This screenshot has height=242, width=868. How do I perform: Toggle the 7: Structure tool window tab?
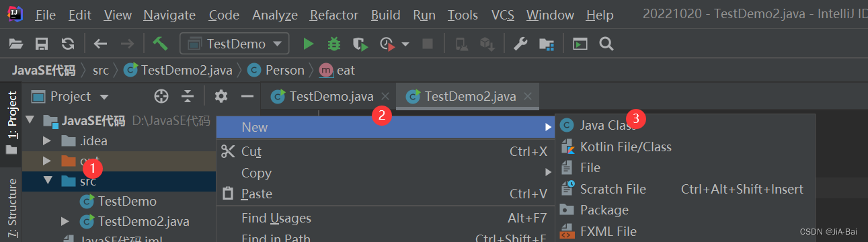coord(11,207)
